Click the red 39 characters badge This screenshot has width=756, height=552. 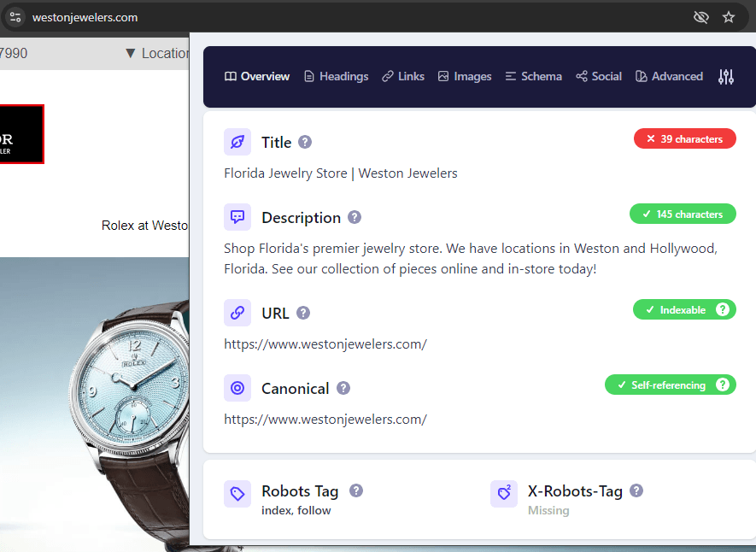tap(684, 138)
